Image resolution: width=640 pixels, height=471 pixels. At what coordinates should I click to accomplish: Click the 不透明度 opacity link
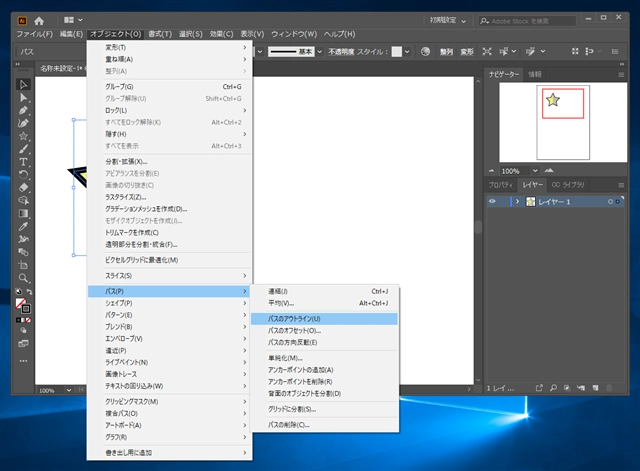click(341, 52)
